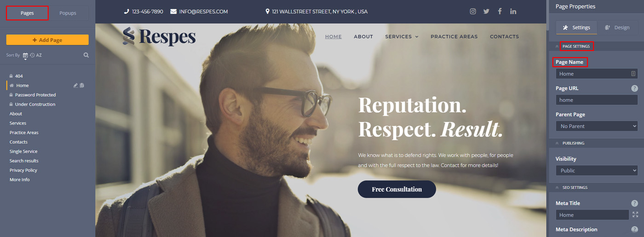Select Practice Areas in the pages list
This screenshot has height=237, width=644.
[24, 133]
